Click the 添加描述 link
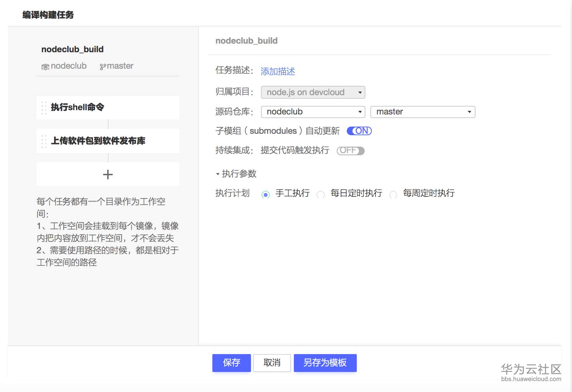 pos(278,71)
